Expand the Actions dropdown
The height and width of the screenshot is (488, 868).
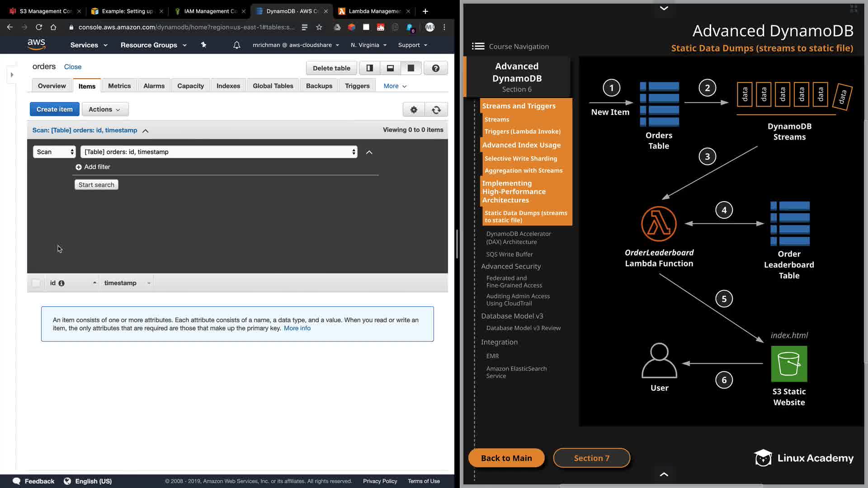[105, 109]
